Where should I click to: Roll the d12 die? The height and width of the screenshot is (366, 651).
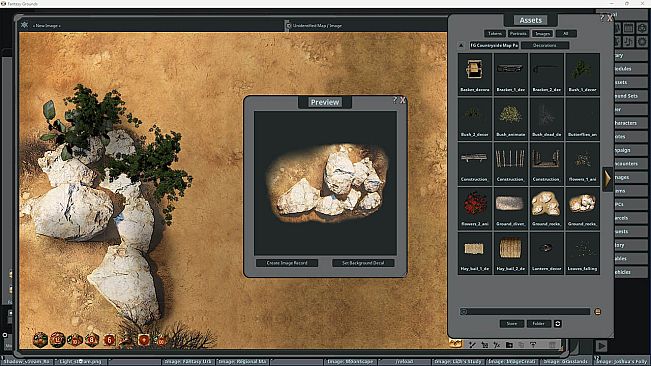(57, 340)
